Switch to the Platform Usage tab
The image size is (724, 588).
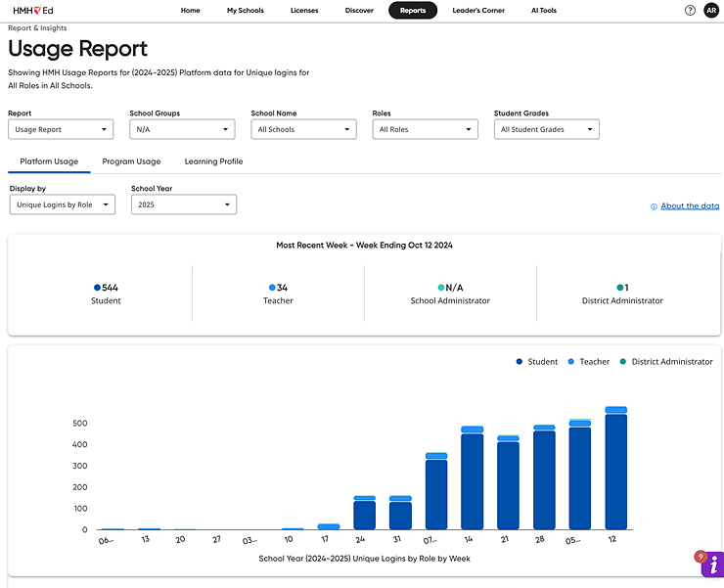[x=49, y=161]
